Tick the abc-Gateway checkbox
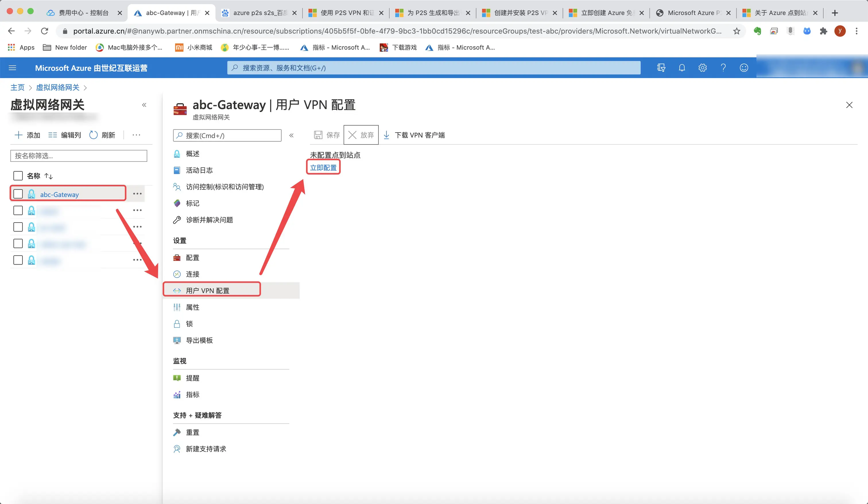Viewport: 868px width, 504px height. [18, 194]
